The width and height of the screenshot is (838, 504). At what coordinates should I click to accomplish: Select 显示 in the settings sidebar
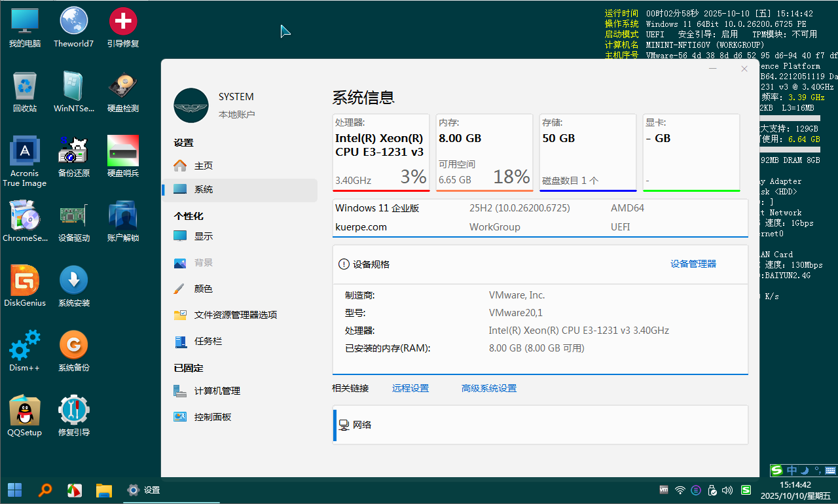tap(203, 236)
